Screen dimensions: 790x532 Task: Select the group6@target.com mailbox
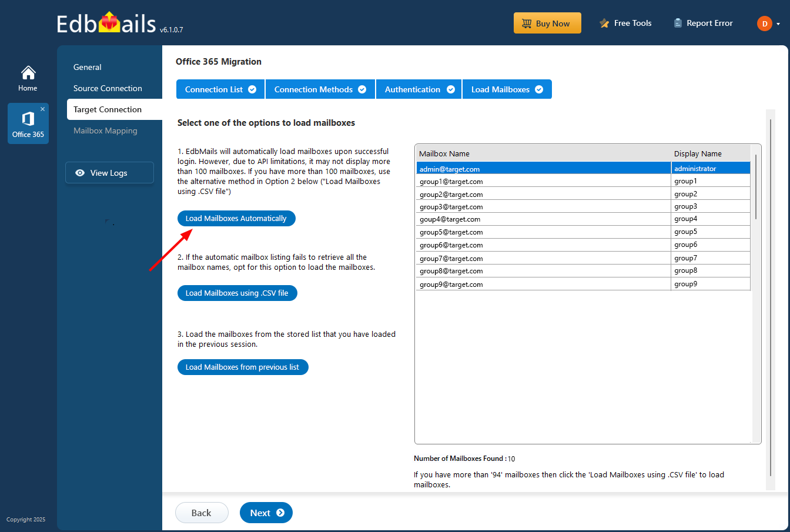point(544,245)
